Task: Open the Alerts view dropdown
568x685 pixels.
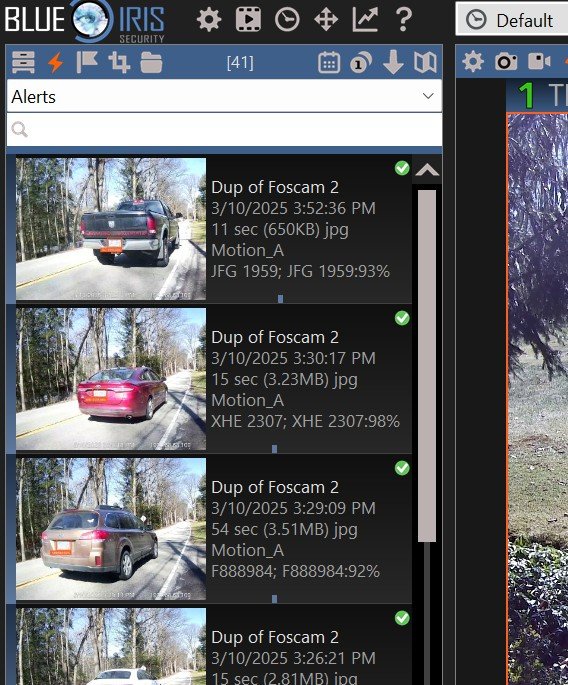Action: tap(224, 96)
